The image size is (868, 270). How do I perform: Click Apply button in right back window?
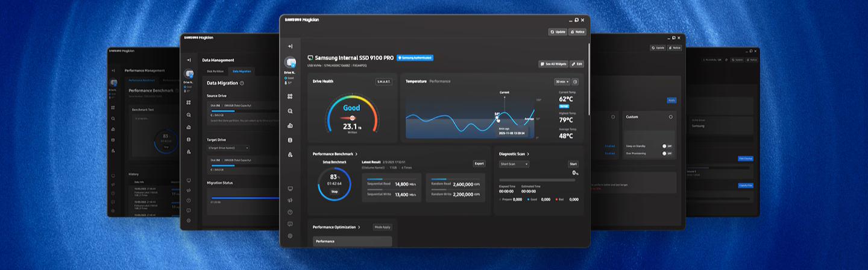(x=671, y=100)
